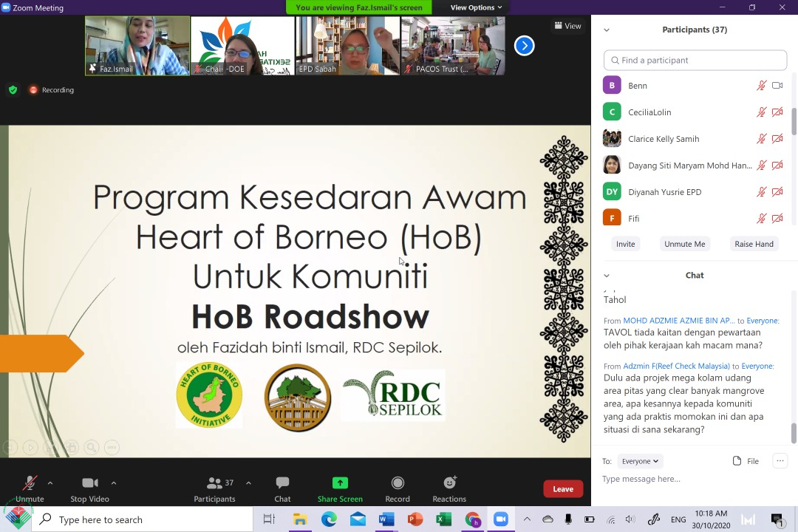Open Excel from taskbar
This screenshot has height=532, width=798.
pyautogui.click(x=444, y=519)
